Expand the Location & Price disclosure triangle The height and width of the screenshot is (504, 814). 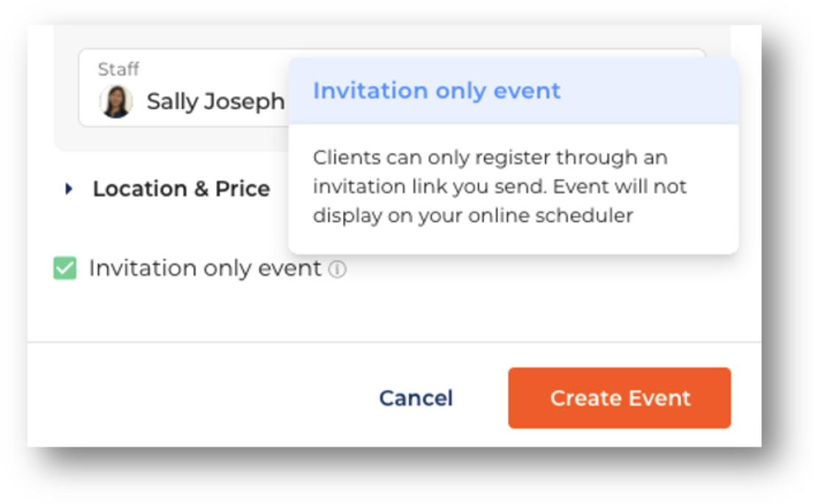(x=68, y=188)
